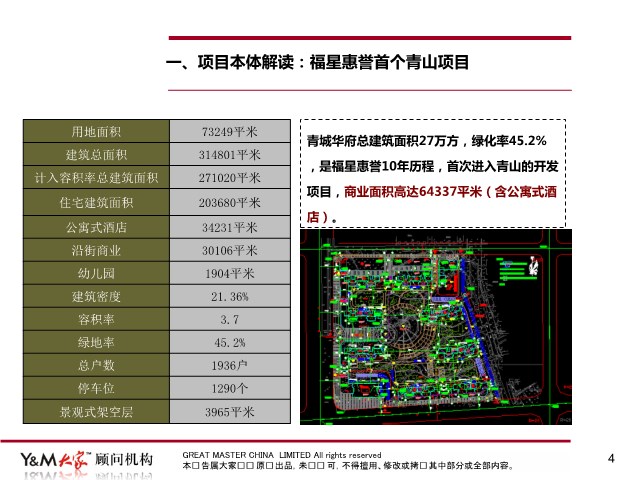Click the page number 4
The image size is (640, 480).
[x=611, y=458]
